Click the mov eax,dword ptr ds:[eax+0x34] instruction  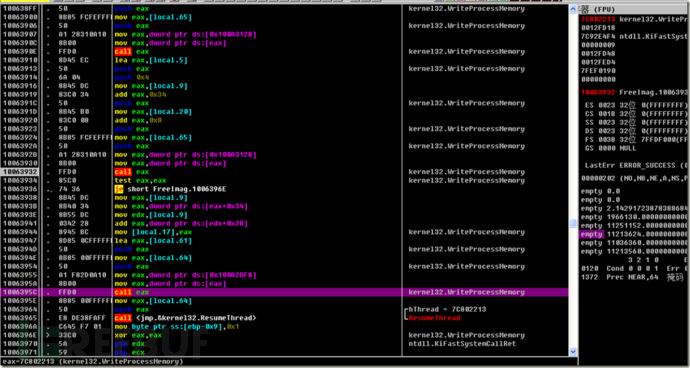click(x=181, y=206)
